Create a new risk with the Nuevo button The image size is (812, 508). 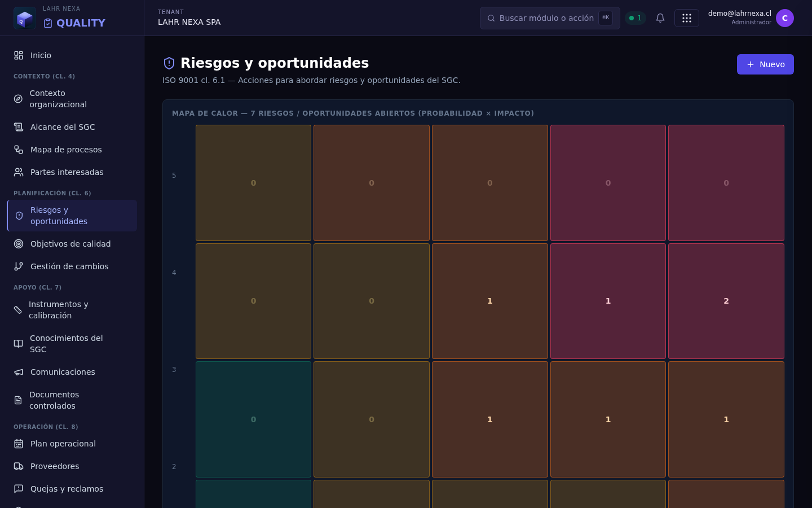pyautogui.click(x=765, y=64)
